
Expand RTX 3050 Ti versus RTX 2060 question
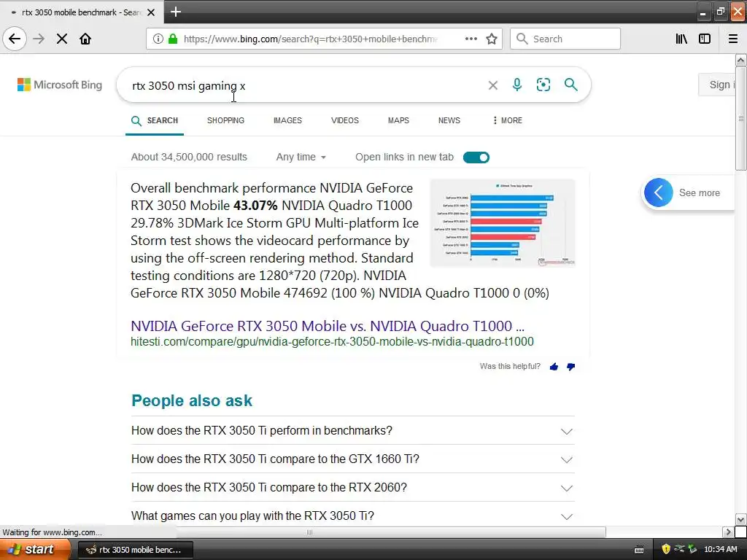point(352,488)
